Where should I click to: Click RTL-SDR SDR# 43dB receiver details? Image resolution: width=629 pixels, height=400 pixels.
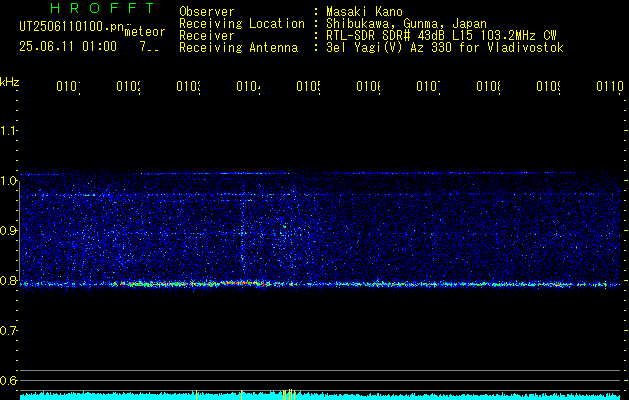tap(441, 36)
